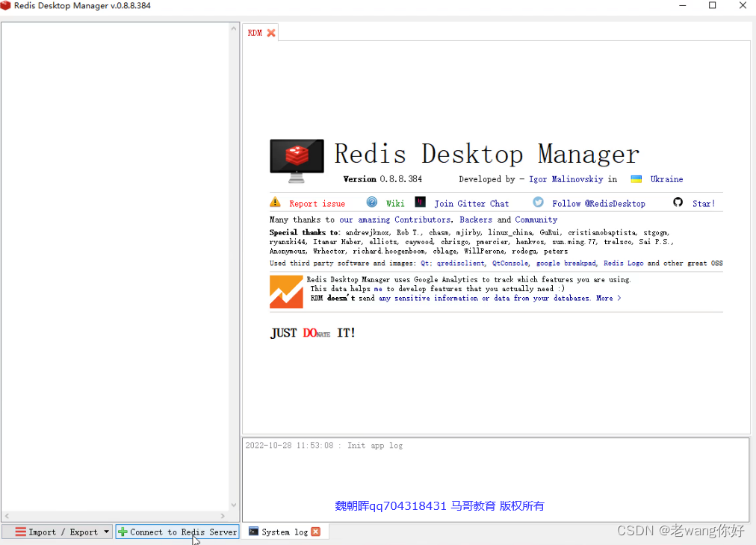The width and height of the screenshot is (756, 545).
Task: Open Join Gitter Chat link
Action: pyautogui.click(x=471, y=203)
